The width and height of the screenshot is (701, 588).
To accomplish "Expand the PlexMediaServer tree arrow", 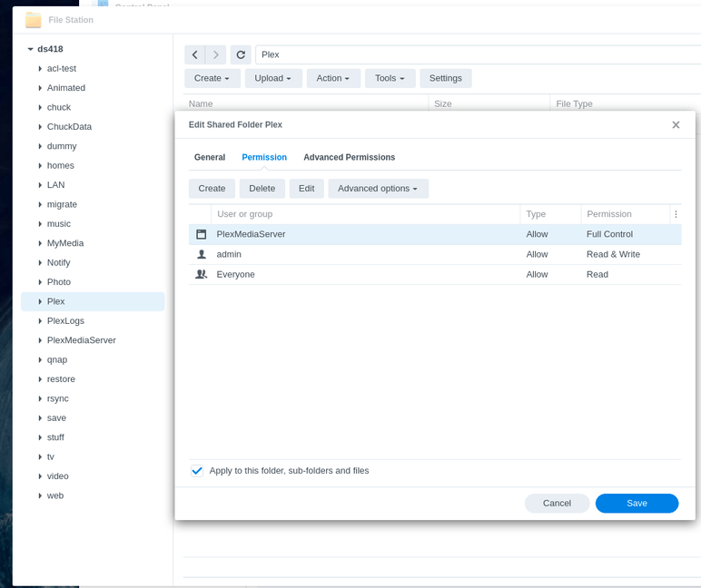I will pos(40,340).
